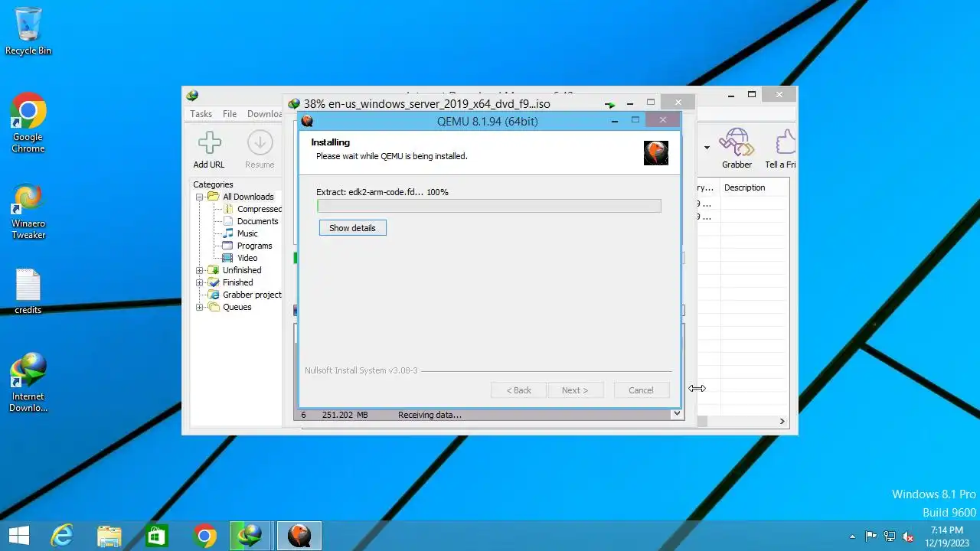Click the right arrow of IDM horizontal scrollbar
The height and width of the screenshot is (551, 980).
tap(782, 421)
